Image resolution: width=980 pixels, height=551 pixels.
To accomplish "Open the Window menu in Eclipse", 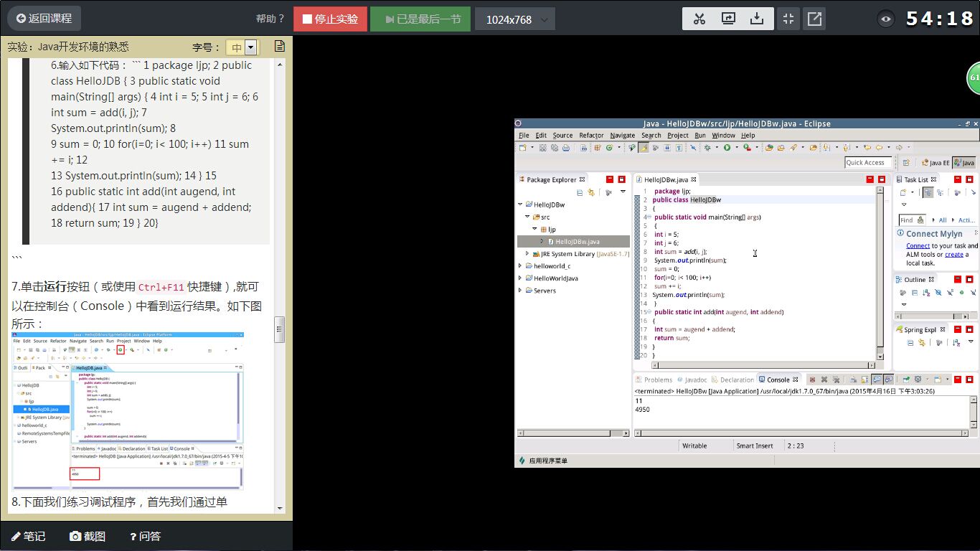I will tap(723, 135).
